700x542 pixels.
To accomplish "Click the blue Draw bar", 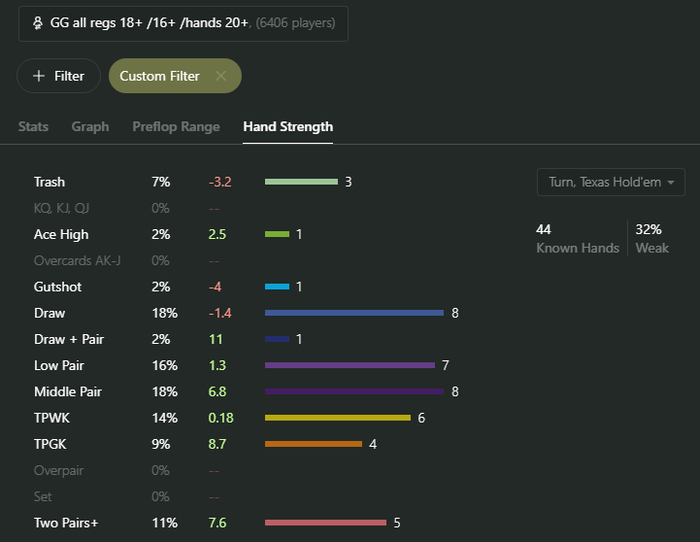I will [x=354, y=313].
